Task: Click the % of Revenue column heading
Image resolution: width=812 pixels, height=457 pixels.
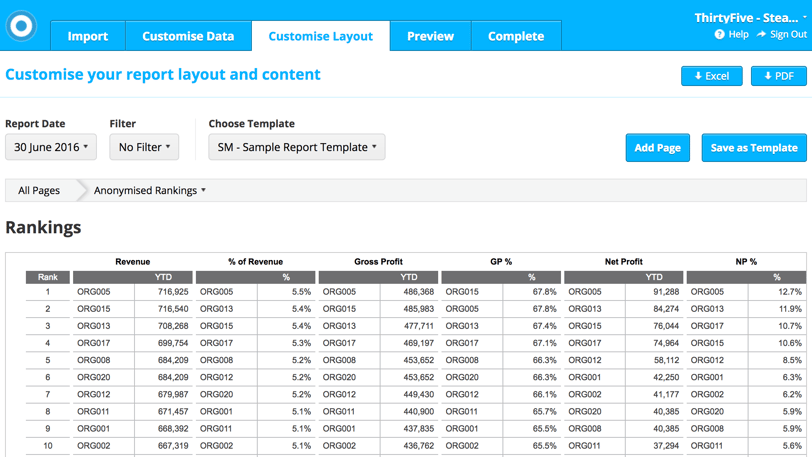Action: [255, 262]
